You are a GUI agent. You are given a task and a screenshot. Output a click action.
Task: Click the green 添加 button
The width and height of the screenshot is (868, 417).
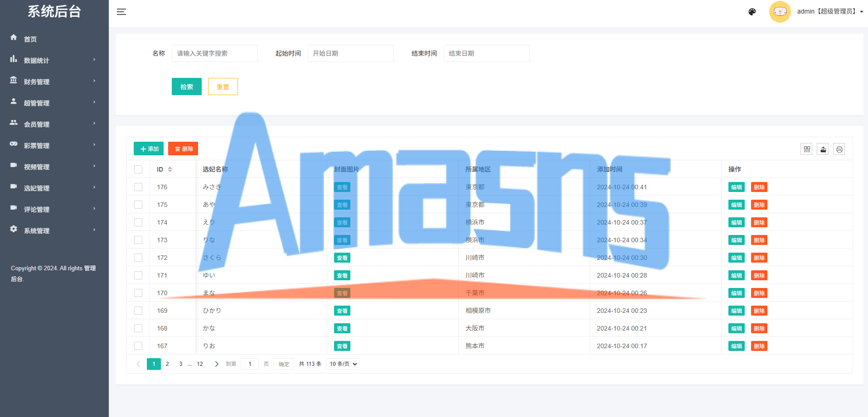click(149, 149)
